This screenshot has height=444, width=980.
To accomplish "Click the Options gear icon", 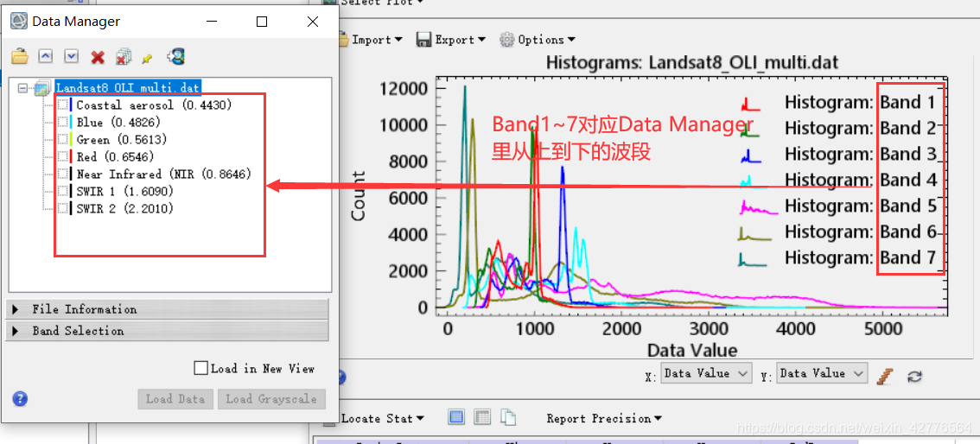I will pyautogui.click(x=507, y=40).
